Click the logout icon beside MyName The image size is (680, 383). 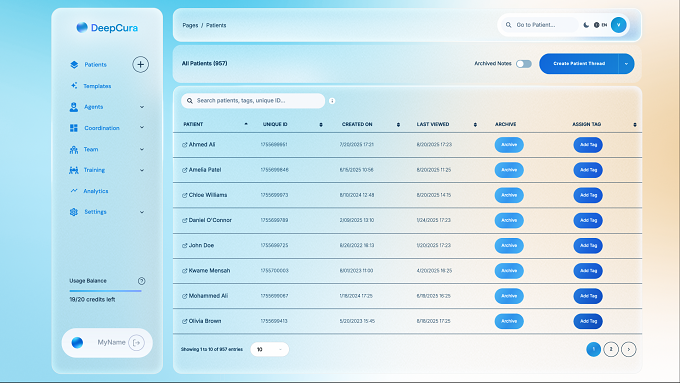[137, 343]
